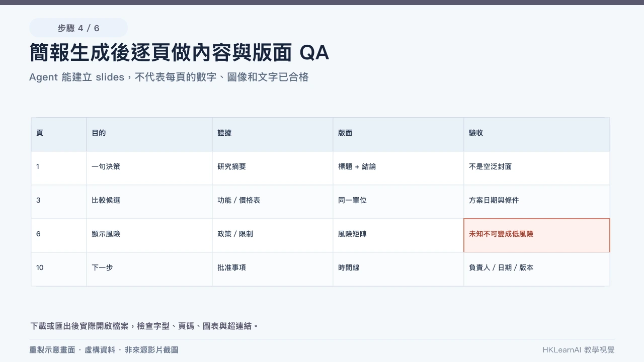Select page number cell 6
The width and height of the screenshot is (644, 362).
(59, 235)
